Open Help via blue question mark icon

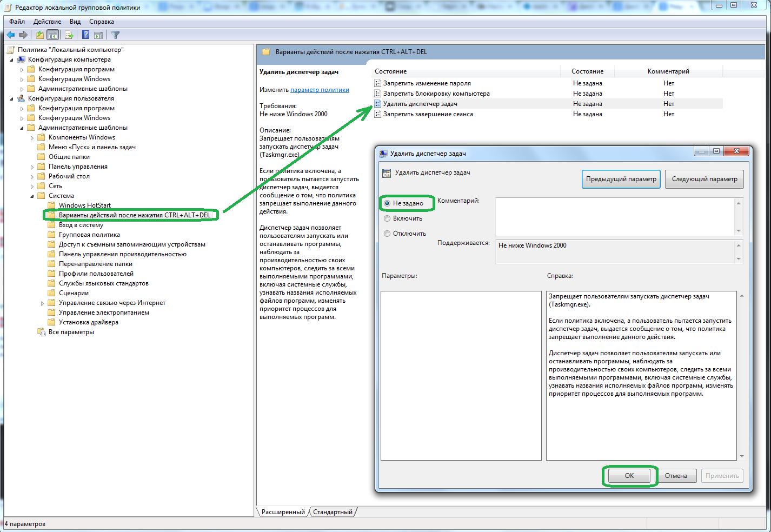click(85, 35)
